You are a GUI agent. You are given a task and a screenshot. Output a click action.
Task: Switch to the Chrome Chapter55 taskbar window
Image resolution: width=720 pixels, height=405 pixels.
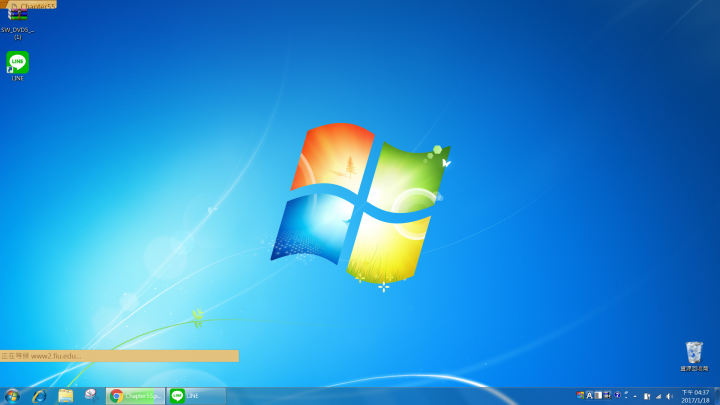(135, 396)
